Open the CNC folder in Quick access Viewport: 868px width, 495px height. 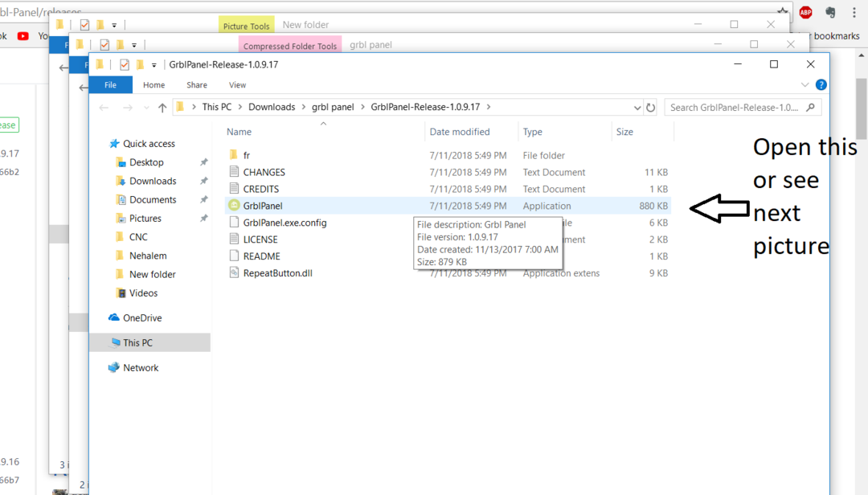pyautogui.click(x=138, y=237)
